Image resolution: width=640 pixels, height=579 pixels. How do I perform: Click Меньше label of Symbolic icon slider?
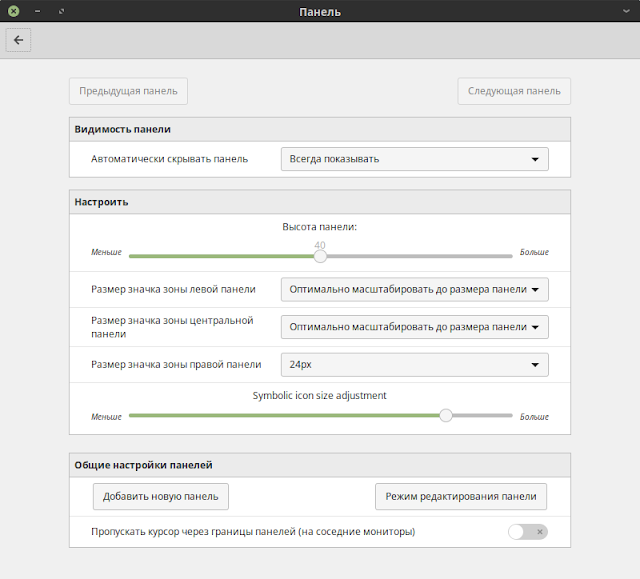click(x=106, y=417)
